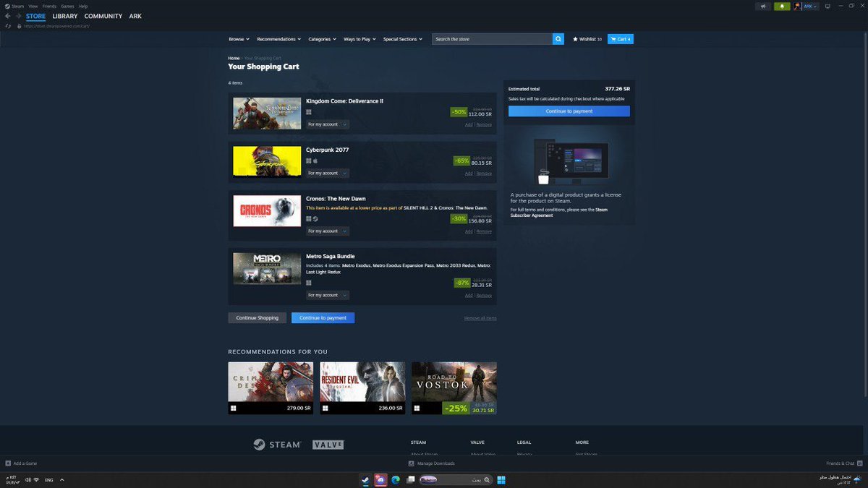Viewport: 868px width, 488px height.
Task: Open 'For my account' dropdown for Kingdom Come
Action: click(327, 124)
